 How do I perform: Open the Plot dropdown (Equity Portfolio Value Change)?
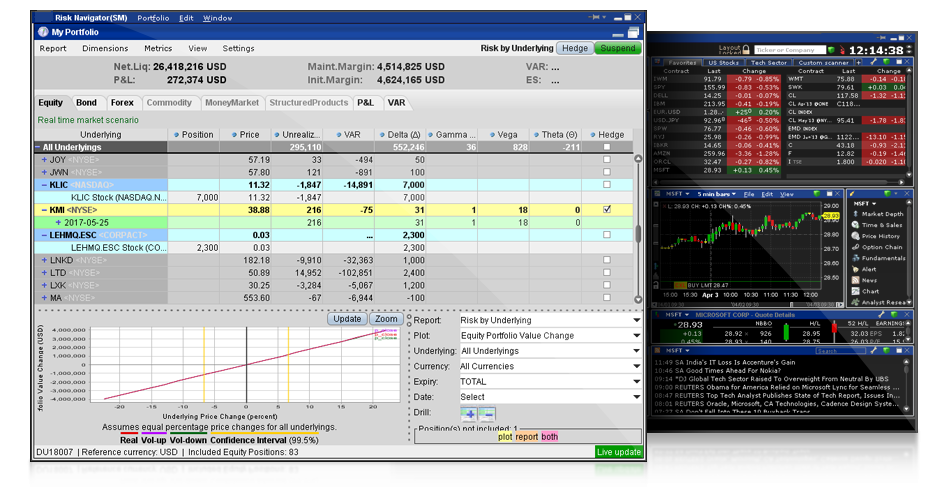coord(550,336)
